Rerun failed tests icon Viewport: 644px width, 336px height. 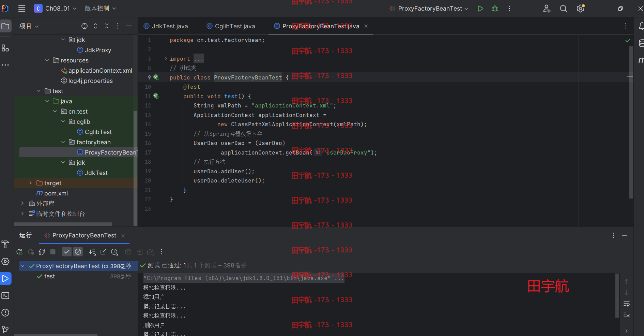click(31, 252)
